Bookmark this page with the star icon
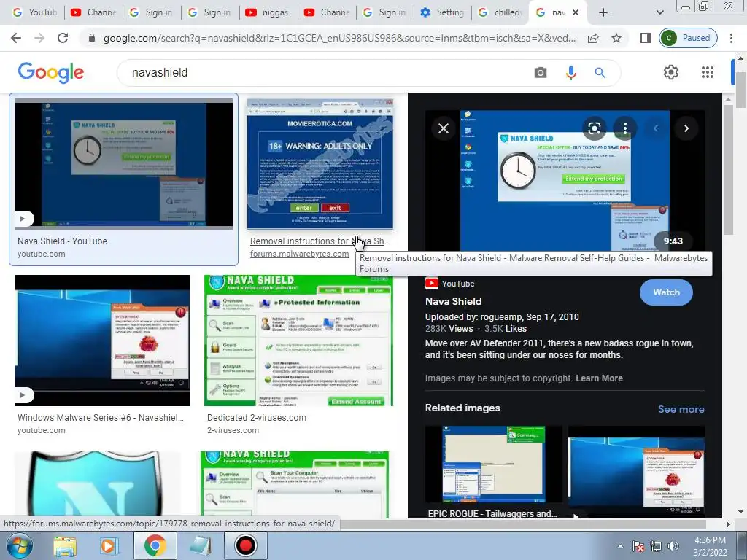 pos(616,38)
